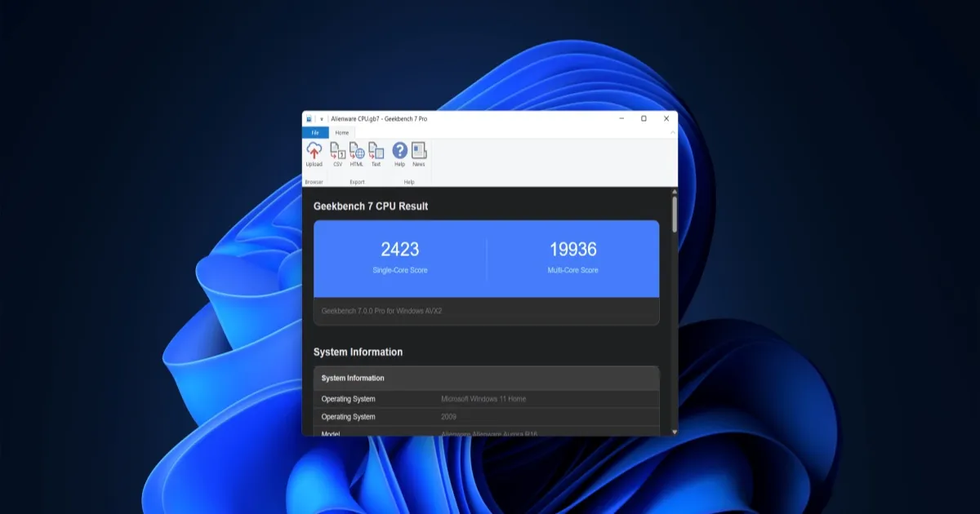Click the bold System Information section heading
This screenshot has height=514, width=980.
click(358, 352)
